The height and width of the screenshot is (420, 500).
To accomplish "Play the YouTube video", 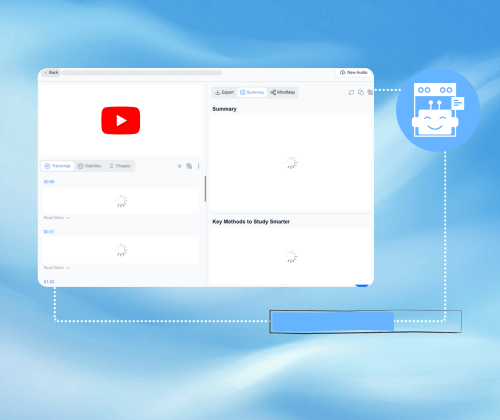I will [x=121, y=120].
